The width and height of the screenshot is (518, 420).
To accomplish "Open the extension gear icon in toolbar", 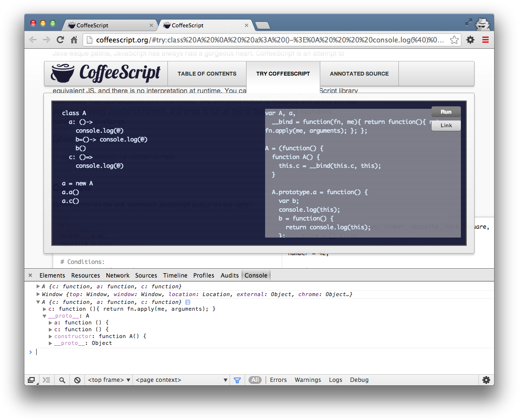I will (471, 40).
